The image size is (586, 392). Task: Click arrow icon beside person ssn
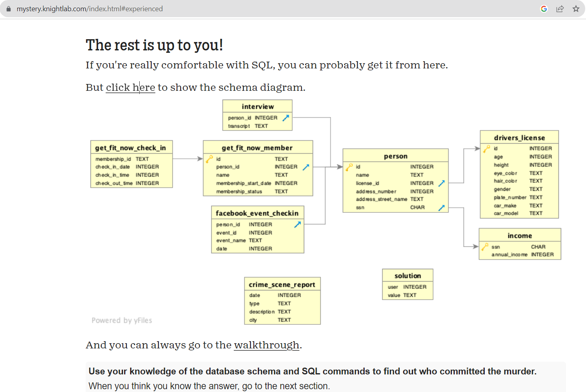coord(442,208)
